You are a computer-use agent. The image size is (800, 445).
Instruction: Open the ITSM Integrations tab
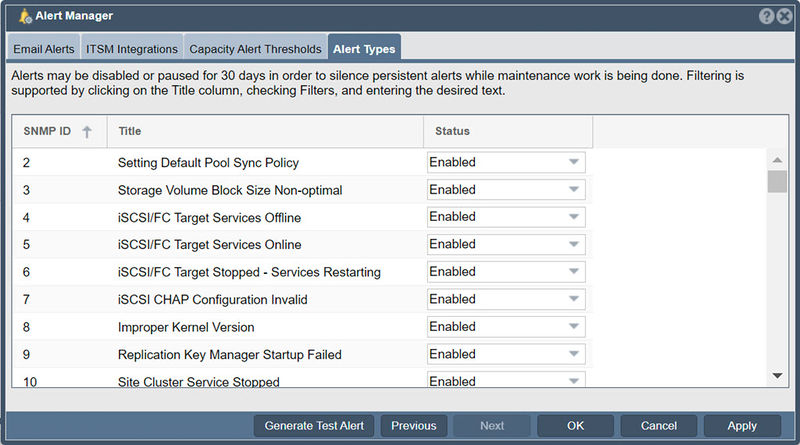coord(132,49)
